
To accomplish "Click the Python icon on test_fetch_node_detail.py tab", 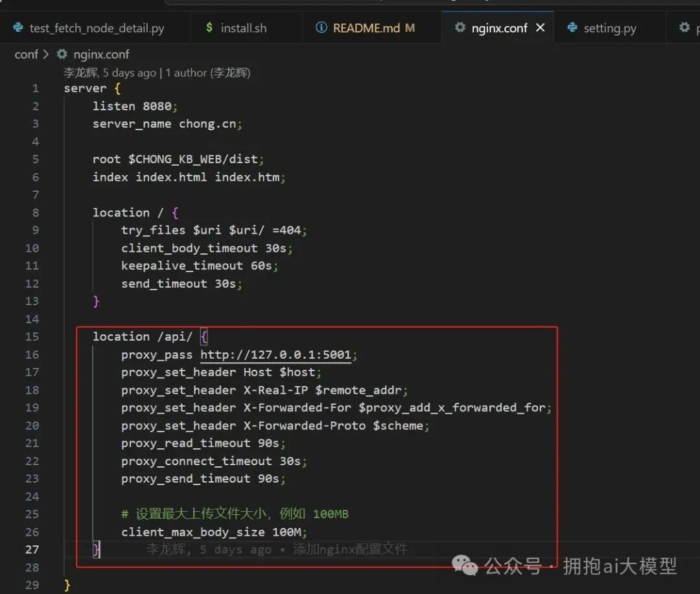I will coord(17,28).
